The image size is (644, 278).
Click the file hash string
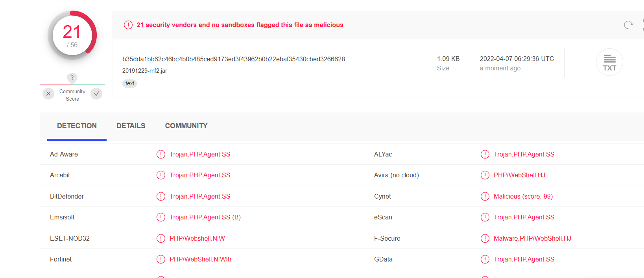[x=233, y=59]
